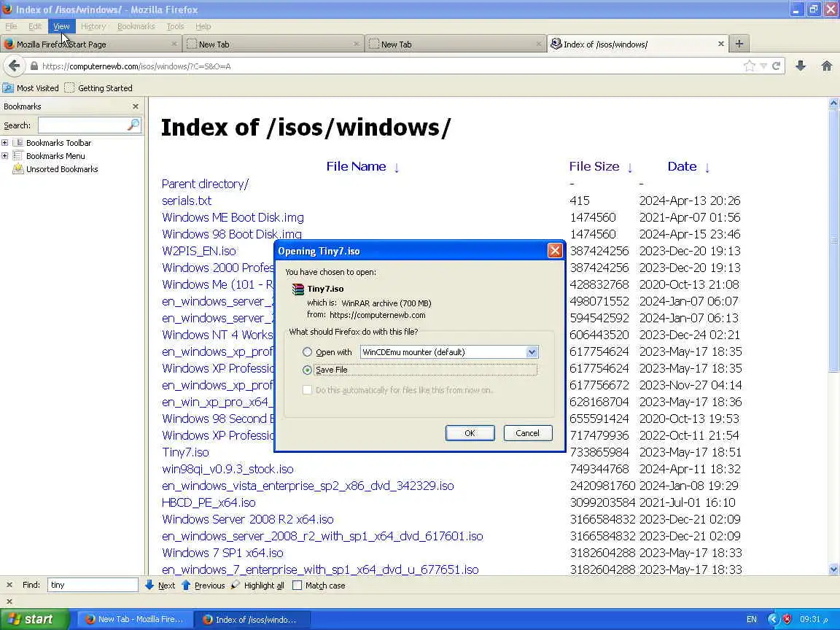This screenshot has height=630, width=840.
Task: Click Cancel in the download dialog
Action: point(528,433)
